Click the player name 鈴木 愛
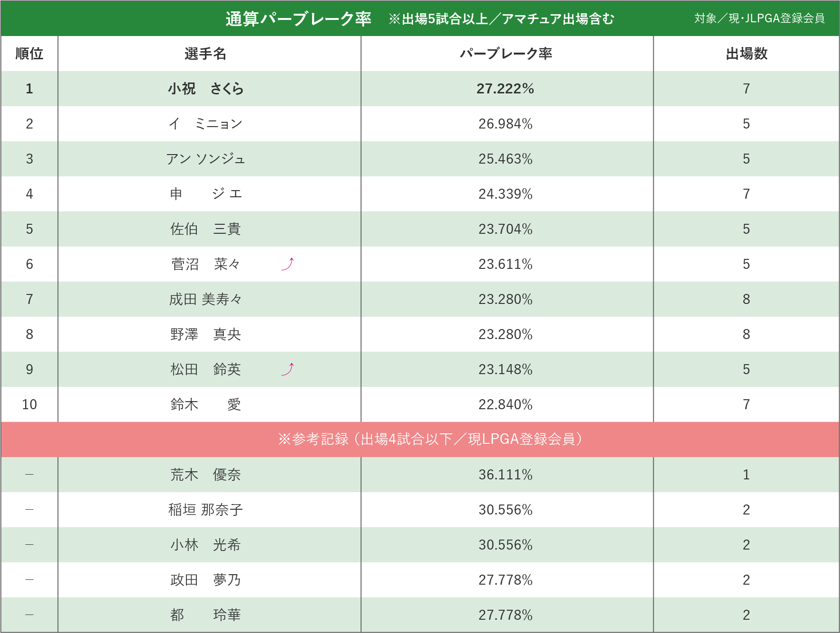 205,404
